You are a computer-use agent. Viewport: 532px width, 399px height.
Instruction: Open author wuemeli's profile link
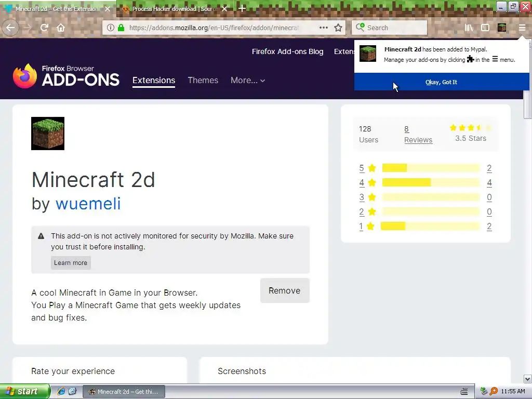[x=88, y=204]
